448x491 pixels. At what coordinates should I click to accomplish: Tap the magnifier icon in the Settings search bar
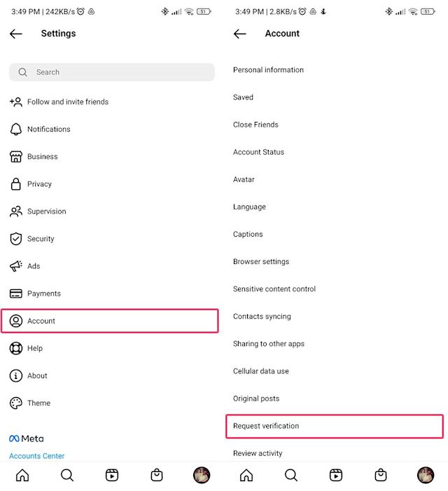[x=22, y=72]
